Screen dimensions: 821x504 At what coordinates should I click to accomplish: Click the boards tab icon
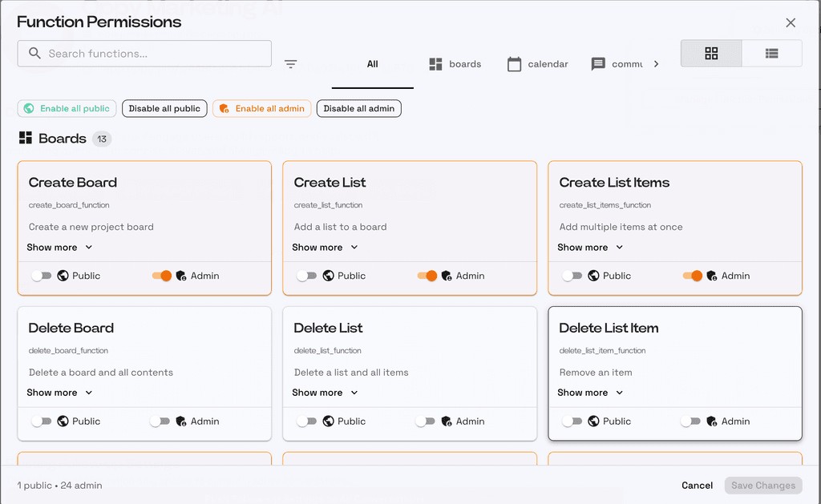click(435, 64)
